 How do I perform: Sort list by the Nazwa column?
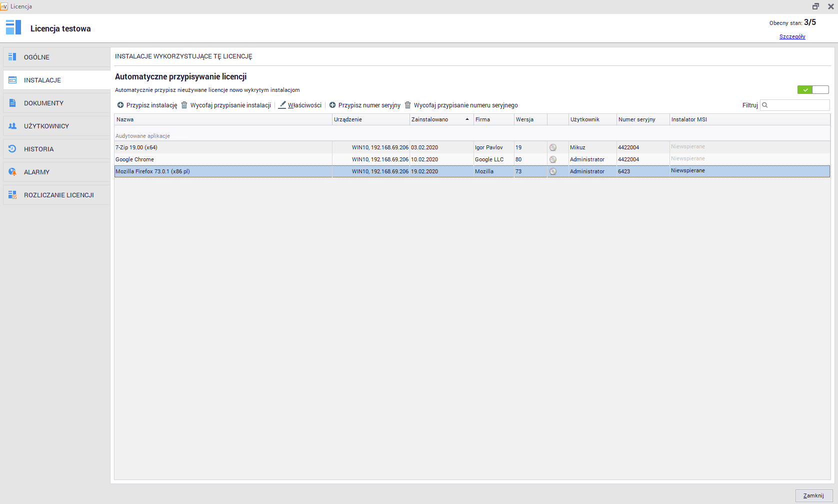click(x=125, y=120)
